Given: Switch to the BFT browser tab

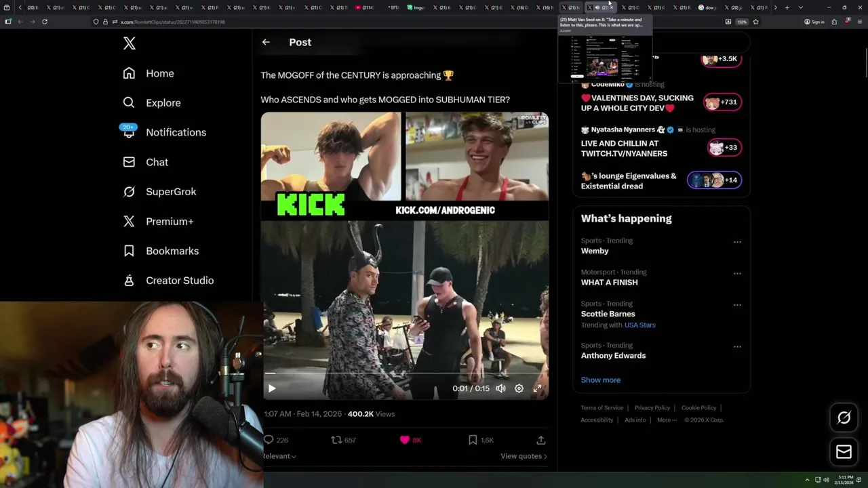Looking at the screenshot, I should tap(393, 7).
